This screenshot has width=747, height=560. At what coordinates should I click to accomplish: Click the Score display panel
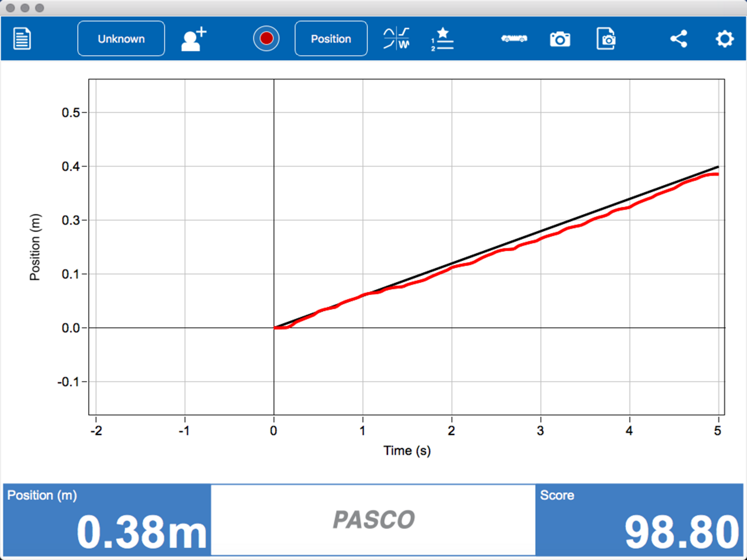click(x=640, y=520)
